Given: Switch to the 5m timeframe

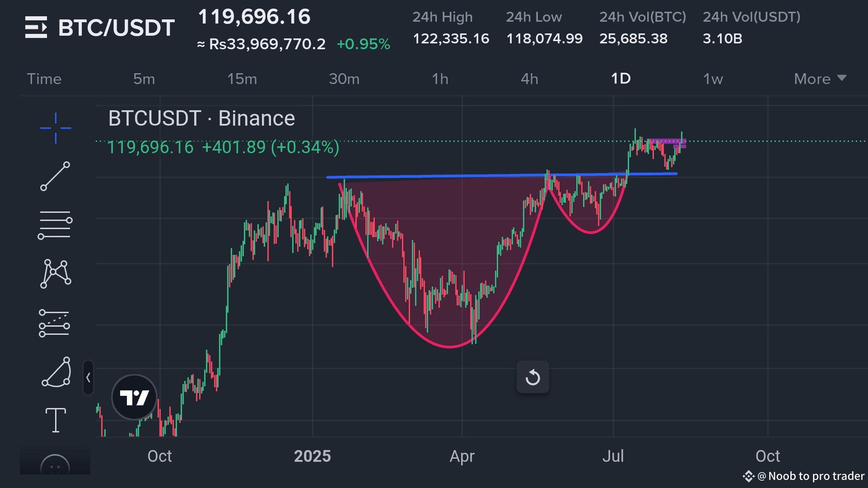Looking at the screenshot, I should (144, 79).
